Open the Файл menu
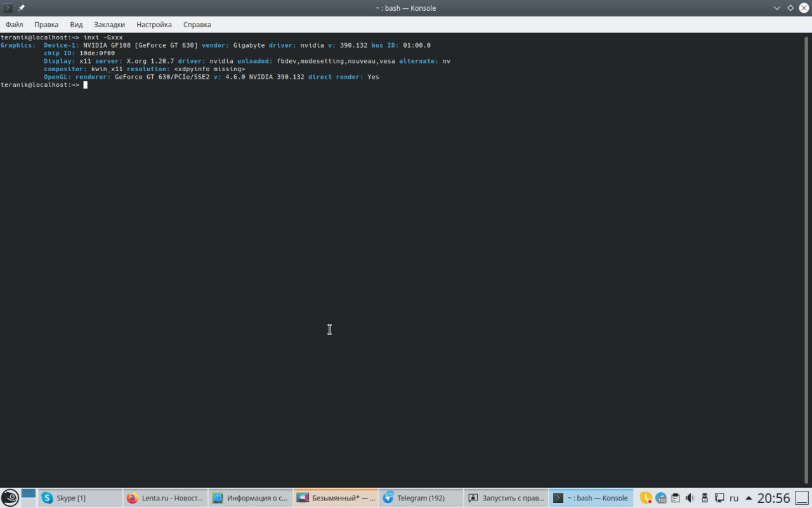This screenshot has height=508, width=812. (14, 25)
